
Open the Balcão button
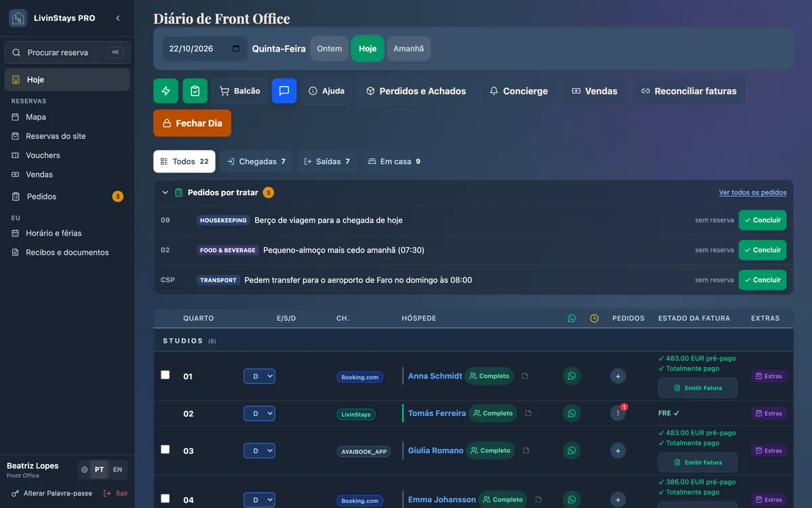tap(240, 91)
